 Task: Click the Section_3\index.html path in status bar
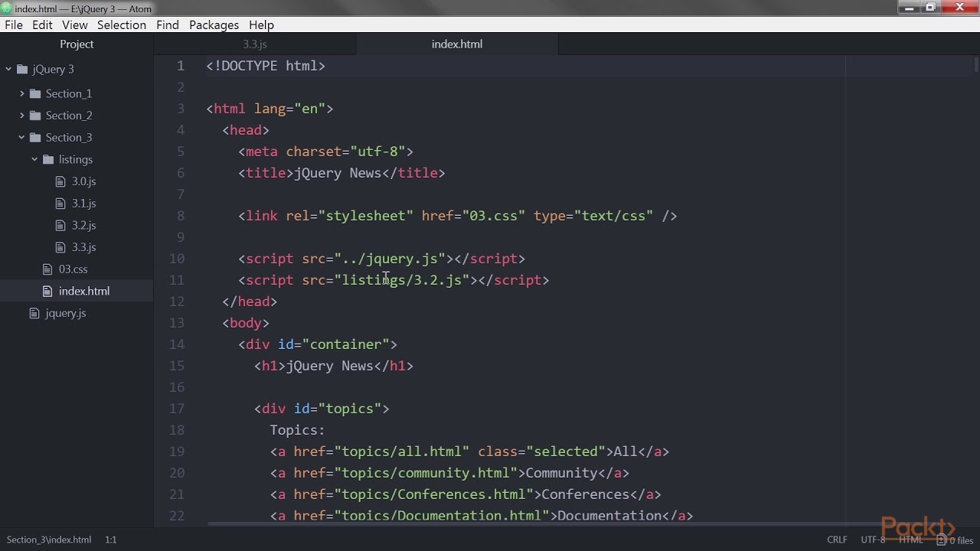tap(49, 540)
